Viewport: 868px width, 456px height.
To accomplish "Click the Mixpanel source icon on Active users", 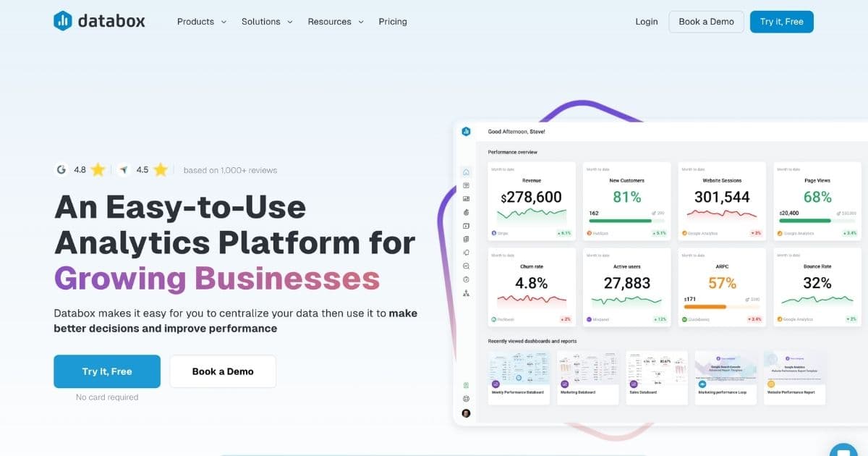I will pos(590,319).
